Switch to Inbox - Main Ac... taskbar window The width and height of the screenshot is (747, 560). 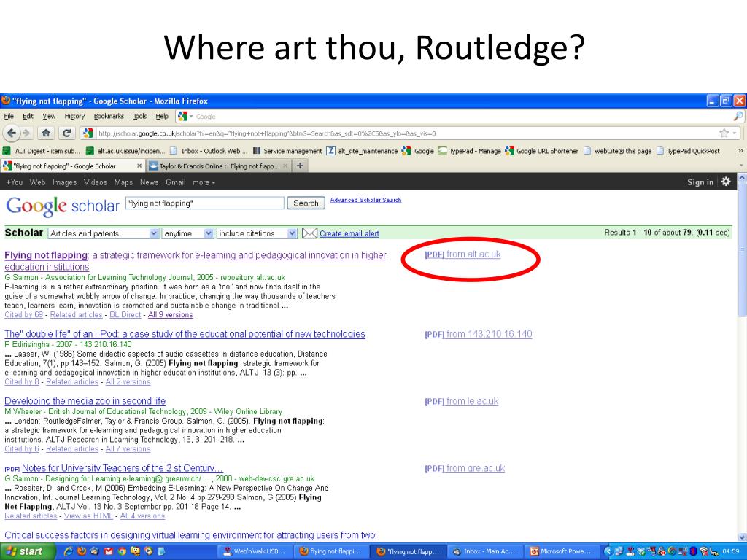tap(486, 551)
